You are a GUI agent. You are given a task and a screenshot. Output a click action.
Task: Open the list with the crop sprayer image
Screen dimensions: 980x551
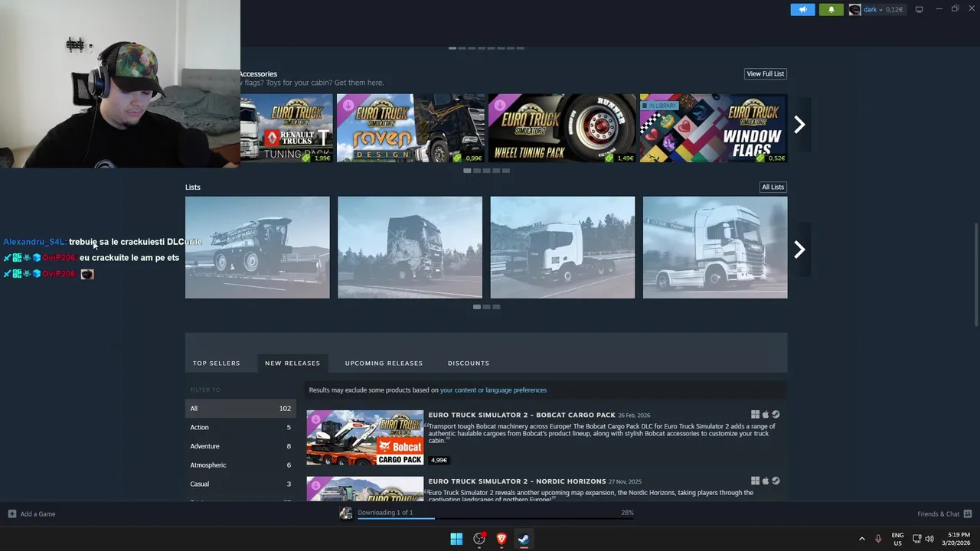pos(257,247)
